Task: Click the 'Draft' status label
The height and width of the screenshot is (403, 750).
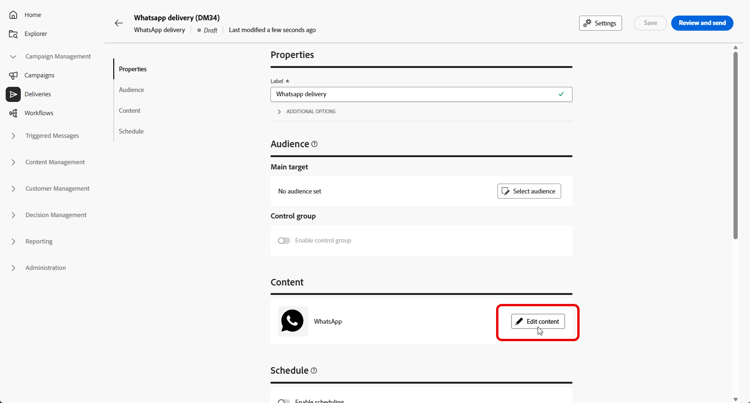Action: pyautogui.click(x=210, y=30)
